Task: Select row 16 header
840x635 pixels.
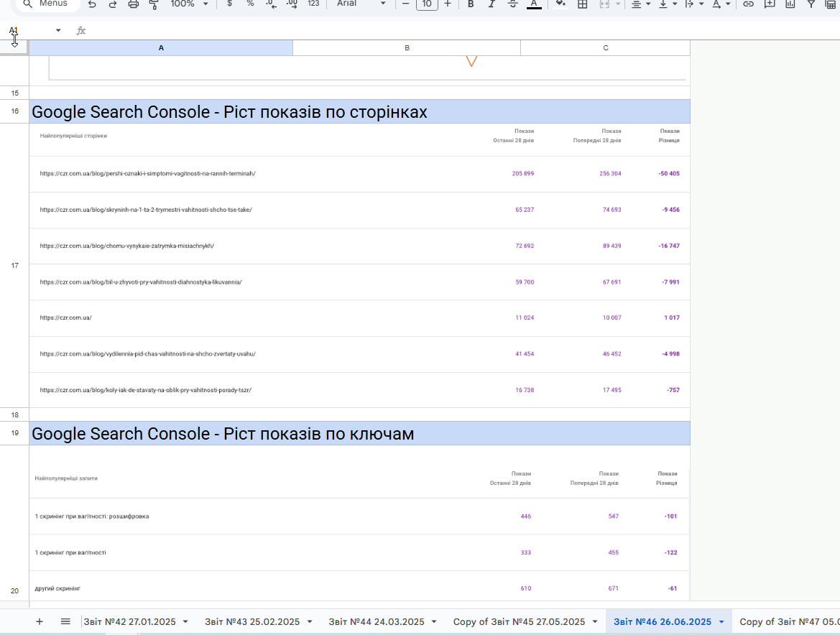Action: tap(14, 111)
